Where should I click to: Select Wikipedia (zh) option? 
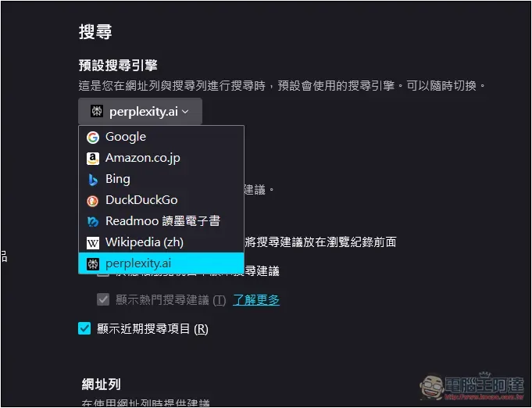161,242
